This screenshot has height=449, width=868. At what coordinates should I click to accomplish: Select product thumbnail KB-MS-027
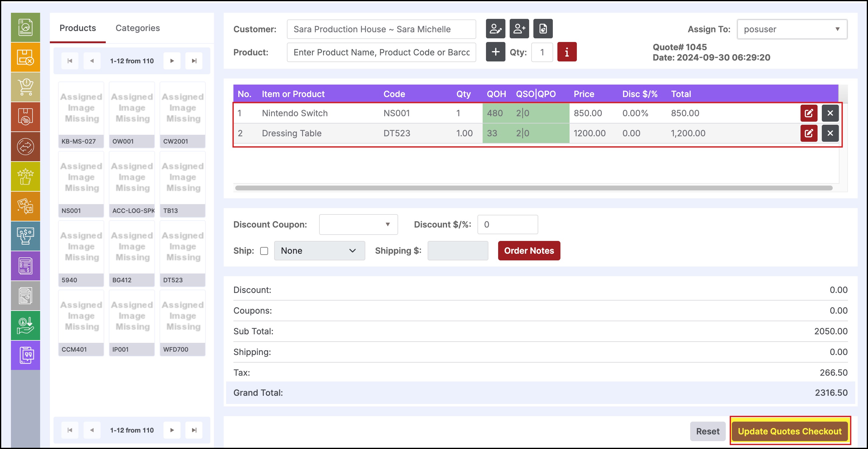tap(81, 115)
